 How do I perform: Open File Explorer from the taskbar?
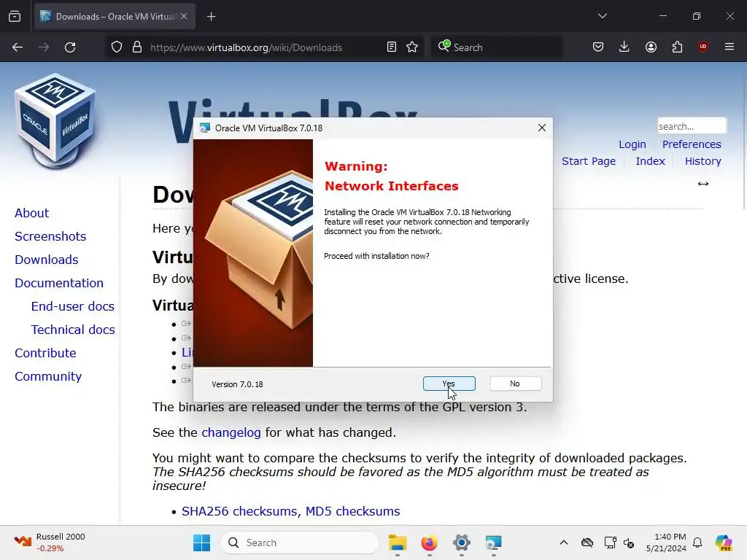(x=398, y=542)
